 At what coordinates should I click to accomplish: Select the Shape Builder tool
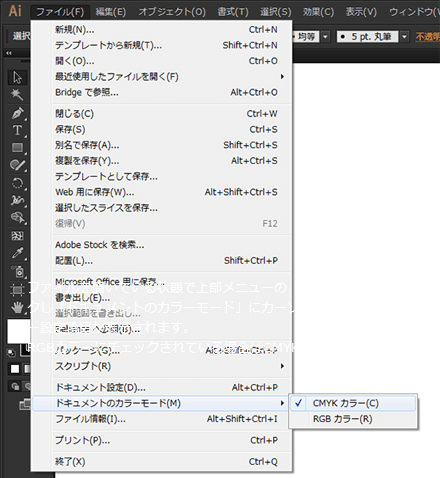click(x=17, y=218)
